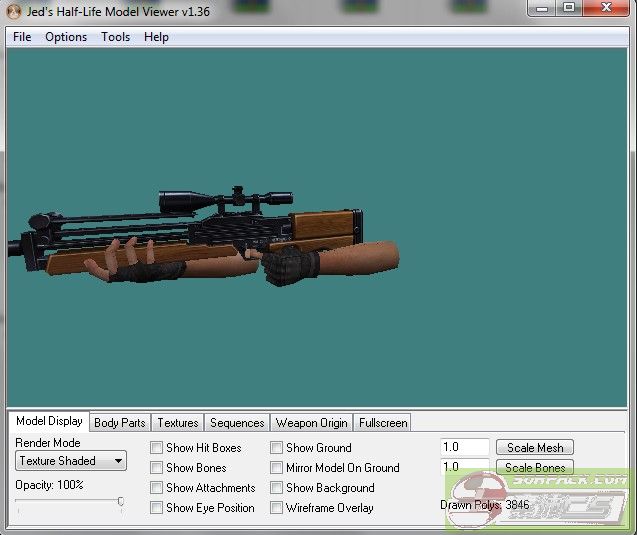Screen dimensions: 637x535
Task: Open the Tools menu
Action: point(115,37)
